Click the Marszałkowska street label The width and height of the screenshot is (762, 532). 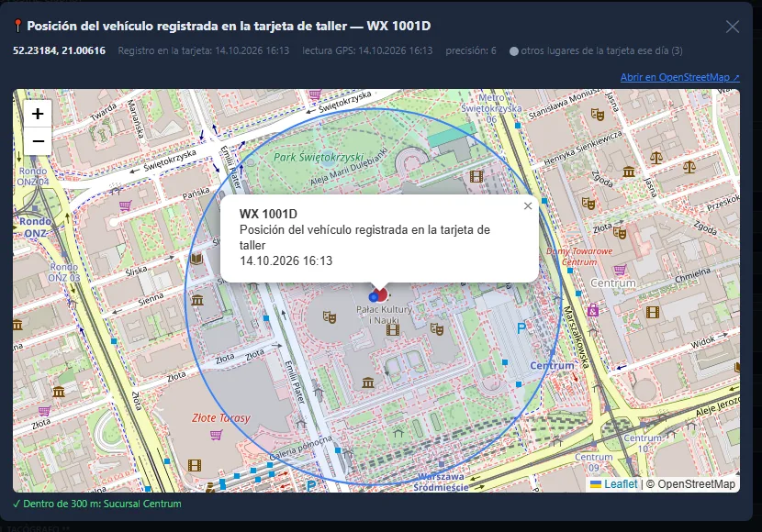(577, 338)
